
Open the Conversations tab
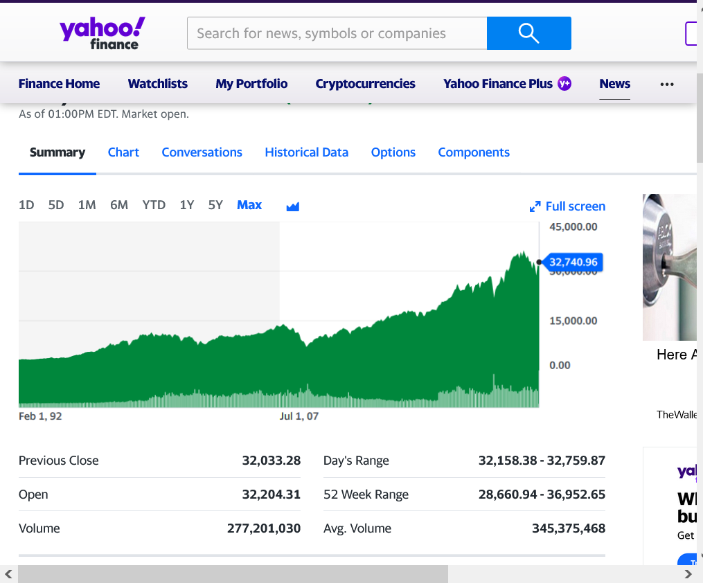point(202,152)
